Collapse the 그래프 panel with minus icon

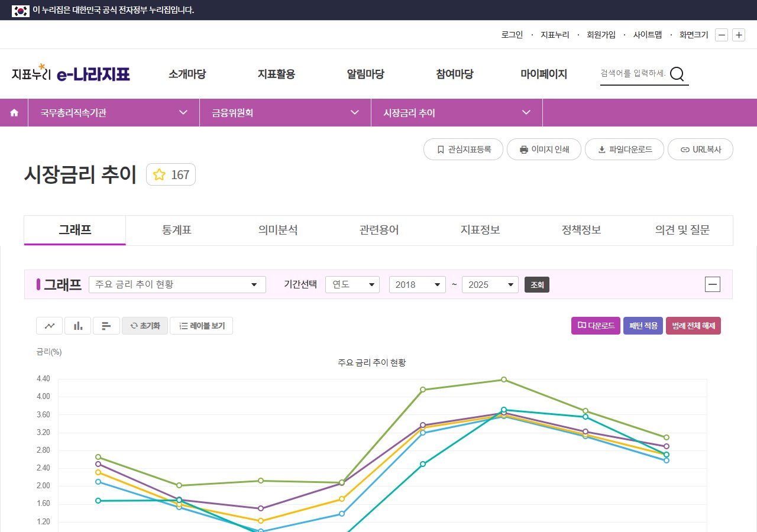tap(713, 284)
